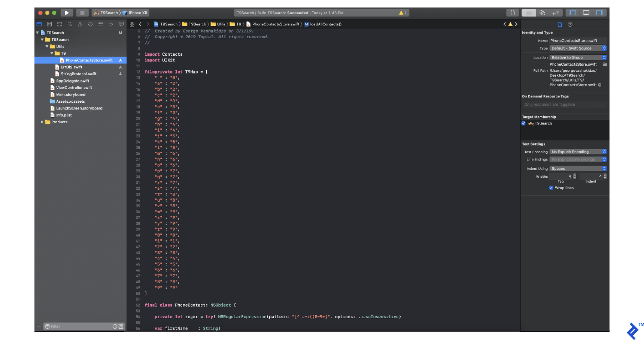
Task: Jump to previous issue in editor
Action: [x=505, y=24]
